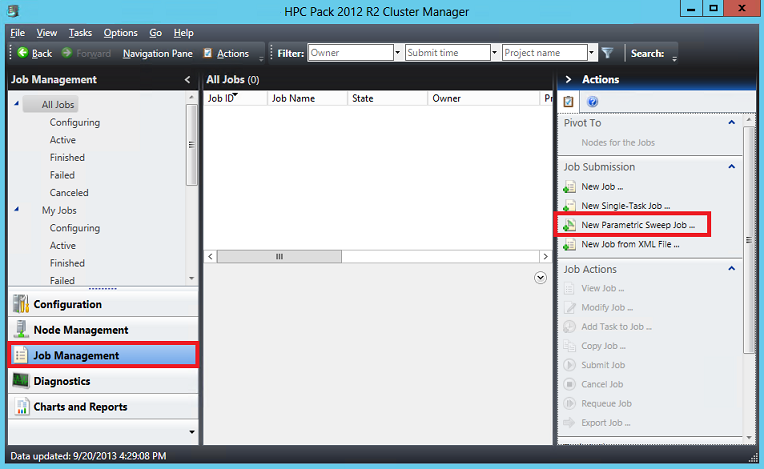764x469 pixels.
Task: Click the Charts and Reports icon
Action: tap(21, 406)
